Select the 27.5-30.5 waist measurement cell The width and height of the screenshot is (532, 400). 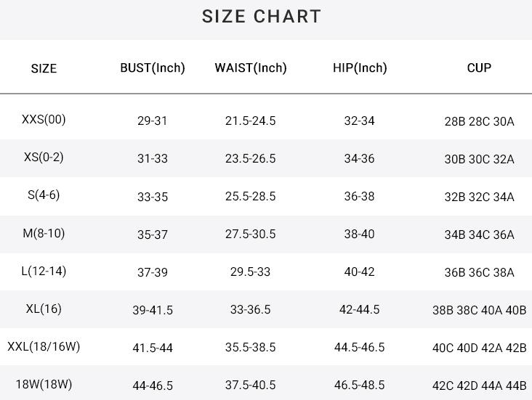pyautogui.click(x=251, y=234)
